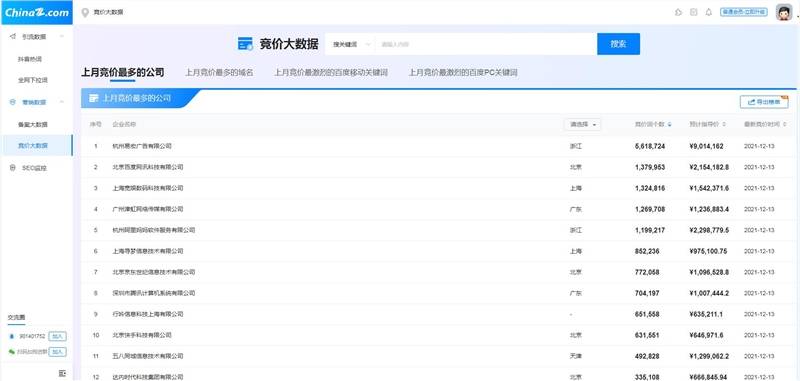Click the price value ¥9,014,162
This screenshot has width=800, height=381.
point(706,146)
